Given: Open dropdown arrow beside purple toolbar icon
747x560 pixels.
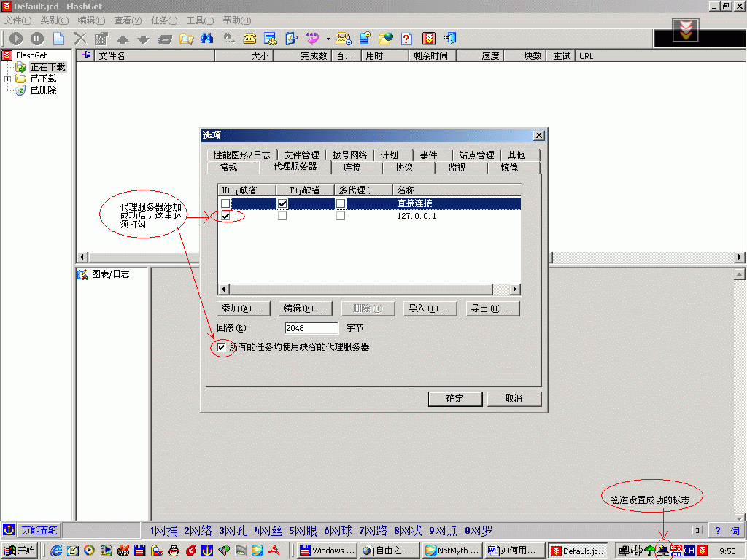Looking at the screenshot, I should click(x=328, y=39).
